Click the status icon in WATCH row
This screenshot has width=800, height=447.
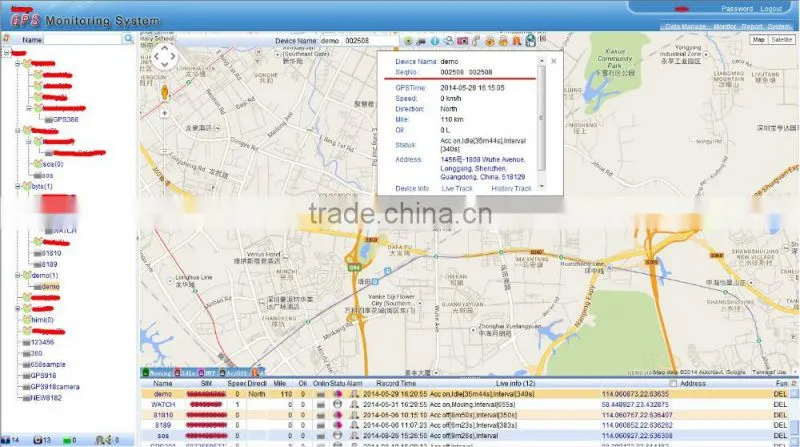pyautogui.click(x=337, y=404)
